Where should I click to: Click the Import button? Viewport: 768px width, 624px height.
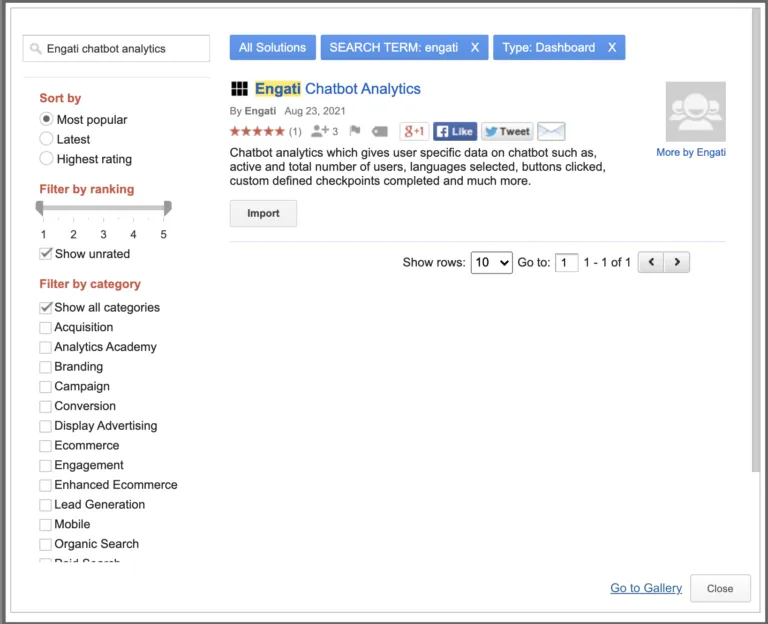click(x=263, y=213)
